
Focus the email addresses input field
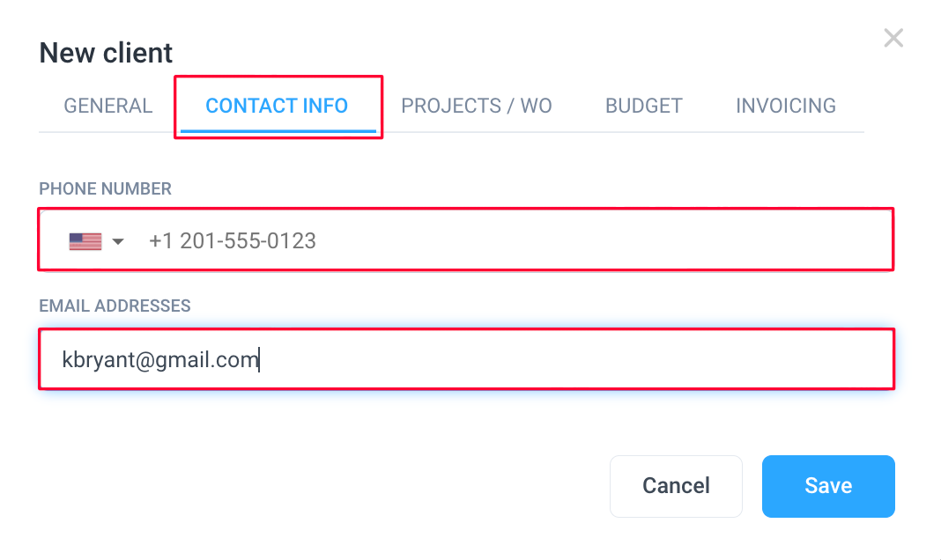pyautogui.click(x=466, y=359)
